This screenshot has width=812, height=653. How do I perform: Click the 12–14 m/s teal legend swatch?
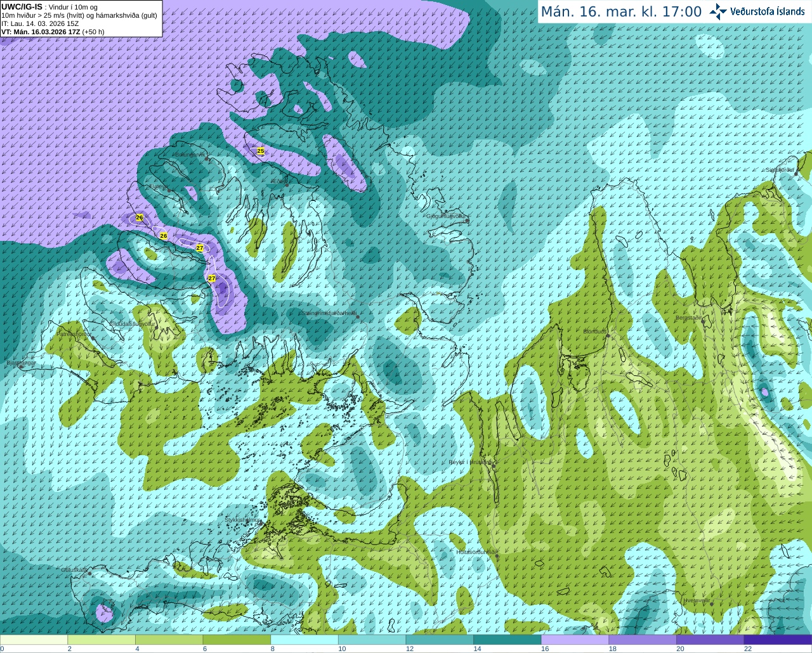tap(440, 639)
